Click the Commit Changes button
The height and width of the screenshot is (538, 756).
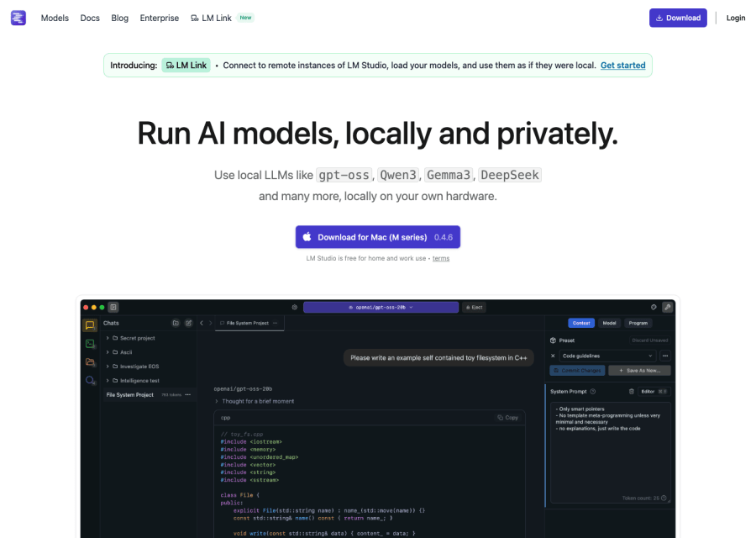577,371
